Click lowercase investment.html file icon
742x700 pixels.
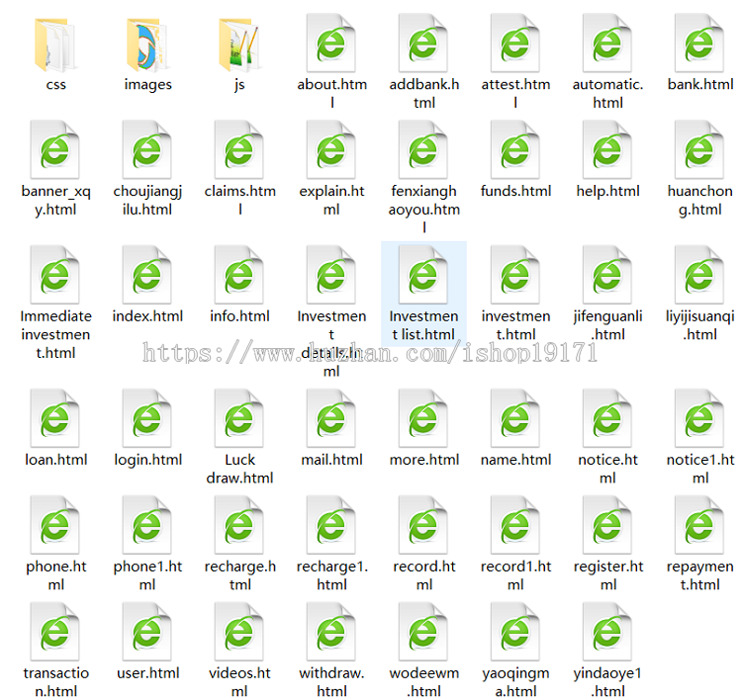pos(514,275)
